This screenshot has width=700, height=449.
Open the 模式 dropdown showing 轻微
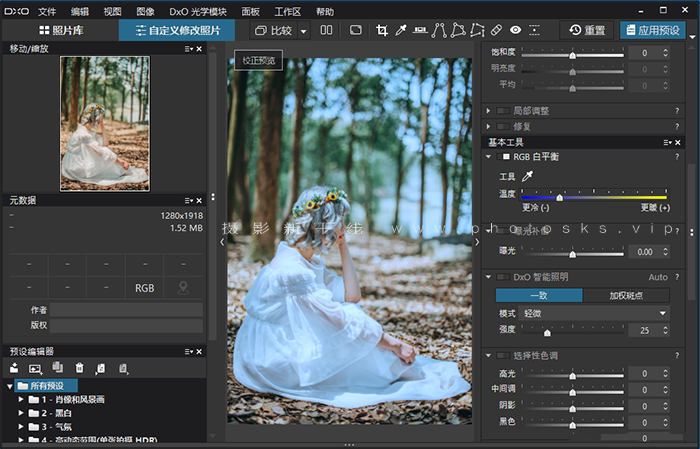coord(594,313)
